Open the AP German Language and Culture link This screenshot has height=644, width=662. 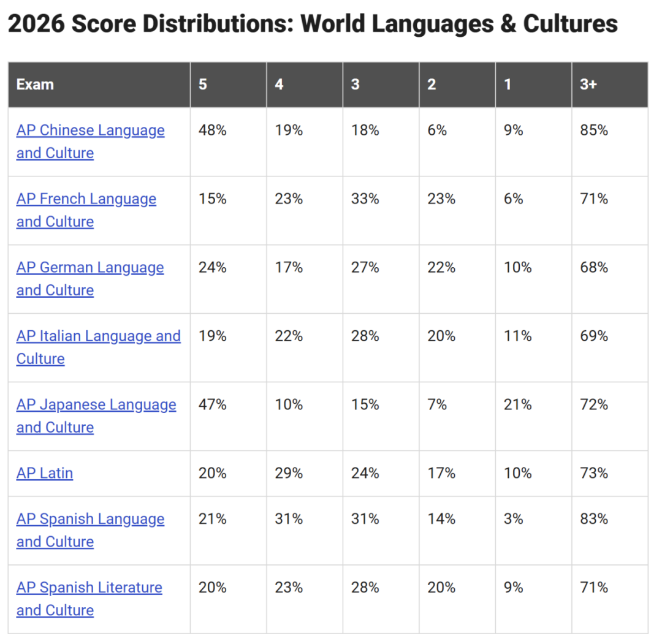[x=90, y=279]
